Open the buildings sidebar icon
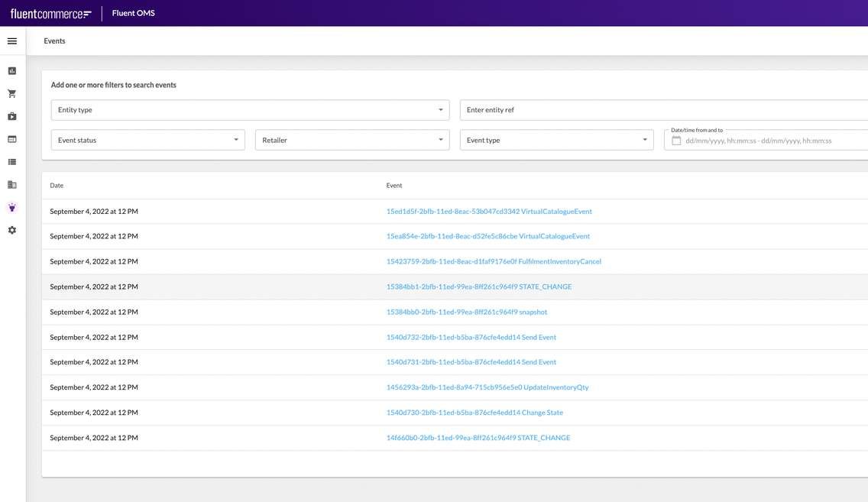Viewport: 868px width, 502px height. tap(12, 185)
